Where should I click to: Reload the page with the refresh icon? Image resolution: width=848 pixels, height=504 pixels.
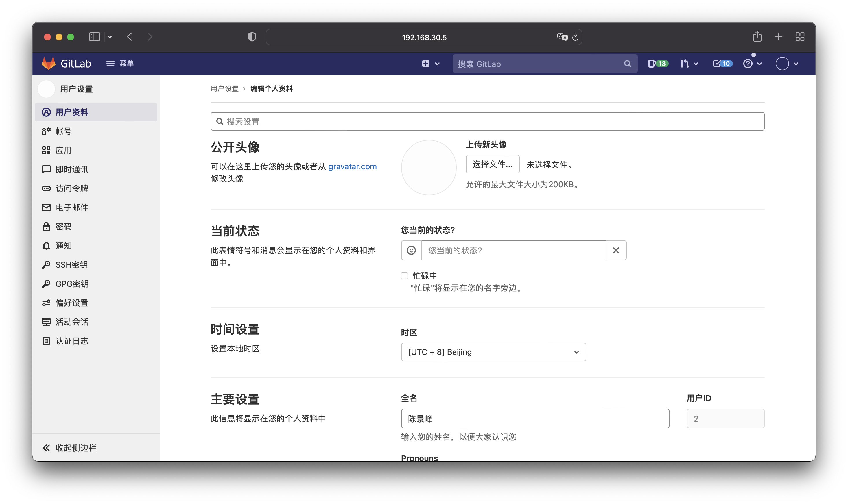[575, 37]
